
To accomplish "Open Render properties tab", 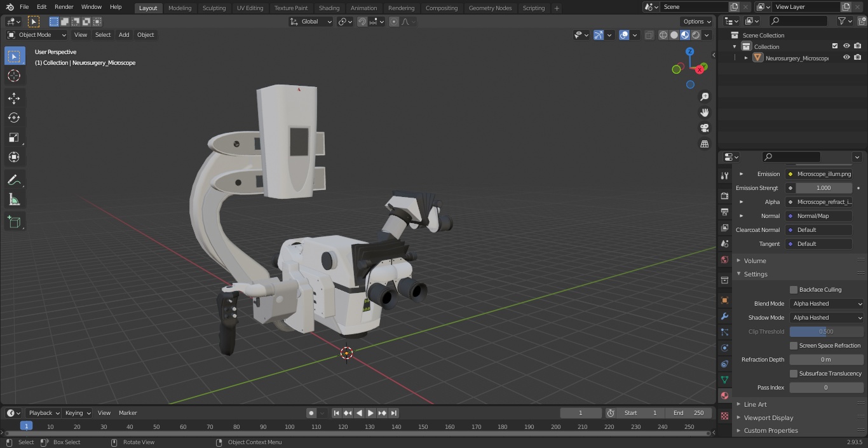I will [x=724, y=196].
